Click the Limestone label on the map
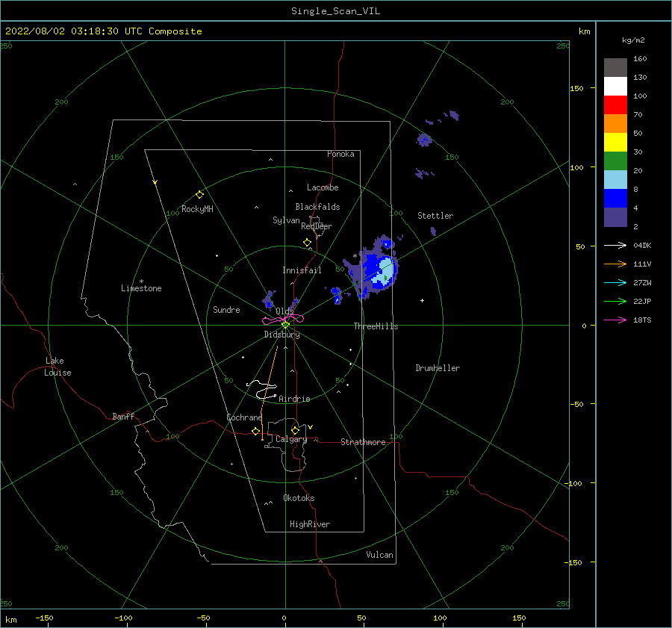This screenshot has width=672, height=628. click(141, 288)
